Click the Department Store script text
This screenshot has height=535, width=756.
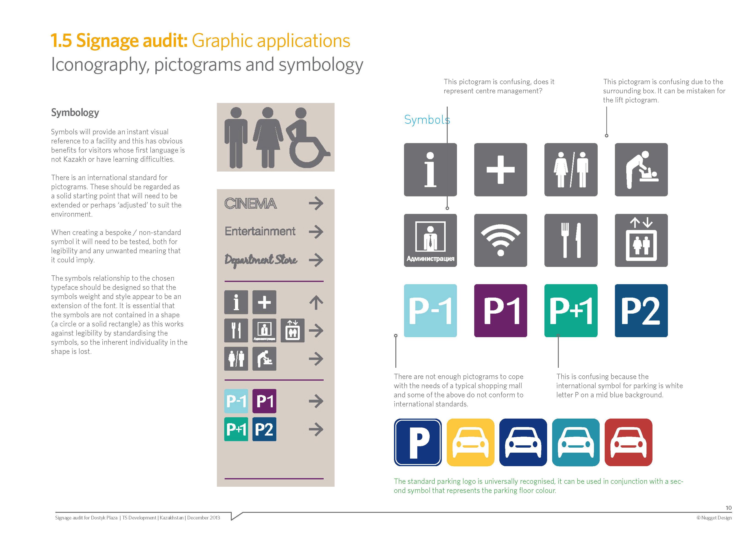261,261
